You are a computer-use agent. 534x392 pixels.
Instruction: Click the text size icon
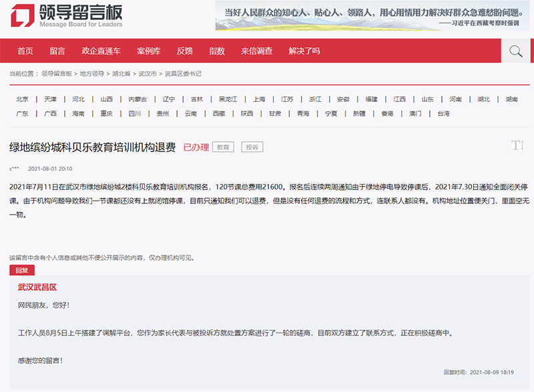pos(517,145)
